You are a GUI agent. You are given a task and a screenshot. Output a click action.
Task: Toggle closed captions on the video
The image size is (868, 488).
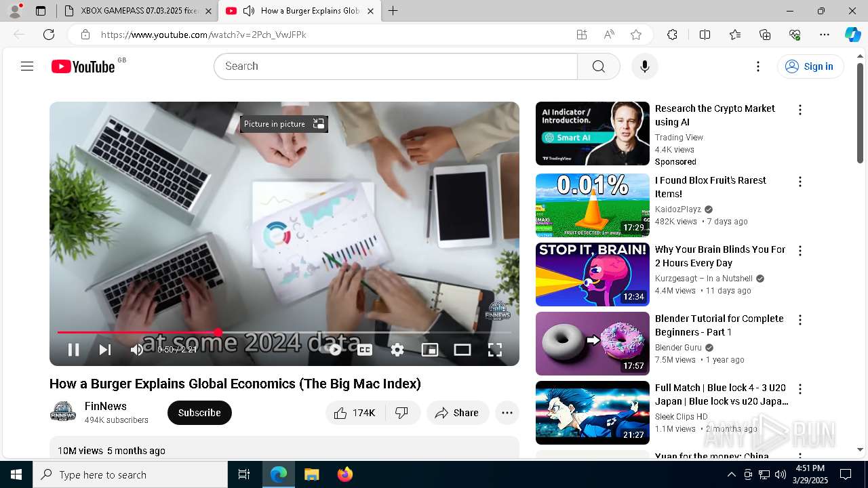365,350
